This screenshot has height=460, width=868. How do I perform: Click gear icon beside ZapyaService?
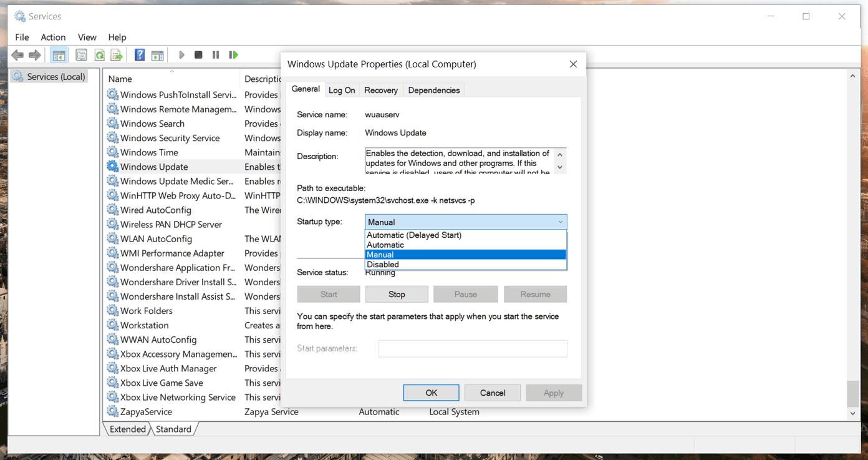pyautogui.click(x=112, y=411)
